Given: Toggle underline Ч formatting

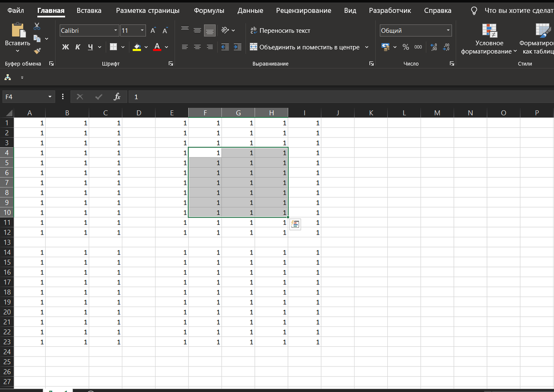Looking at the screenshot, I should click(x=90, y=47).
